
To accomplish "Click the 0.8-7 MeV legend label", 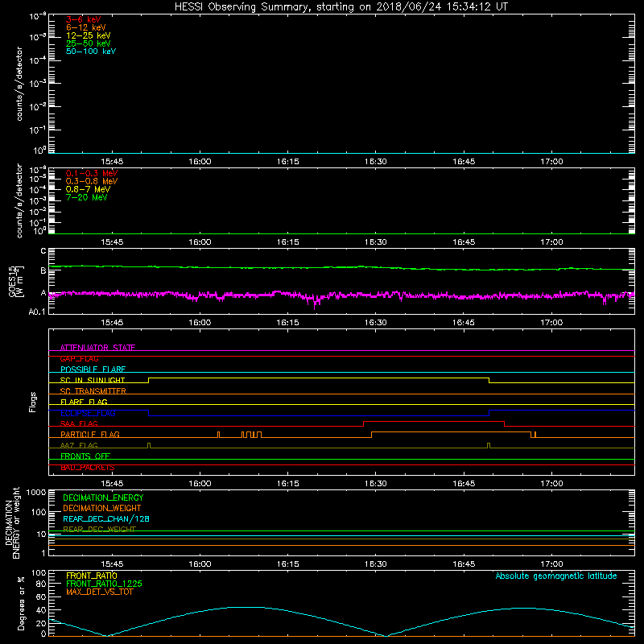I will (88, 189).
